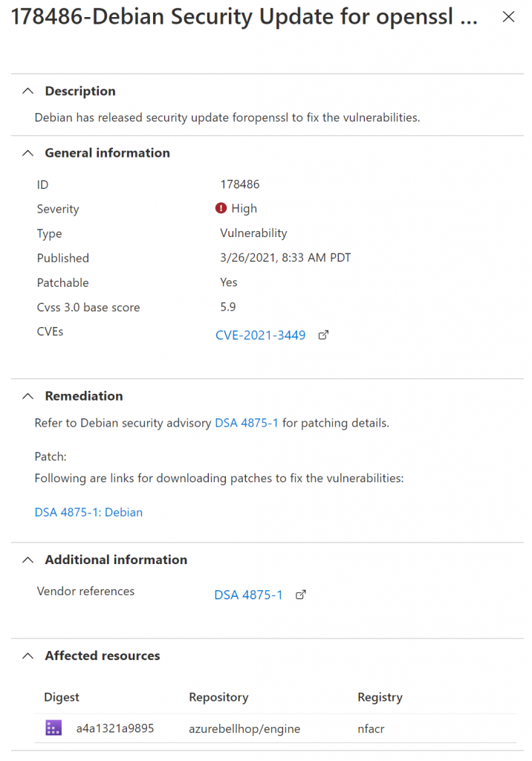Collapse the Remediation section chevron
The width and height of the screenshot is (532, 761).
point(28,396)
